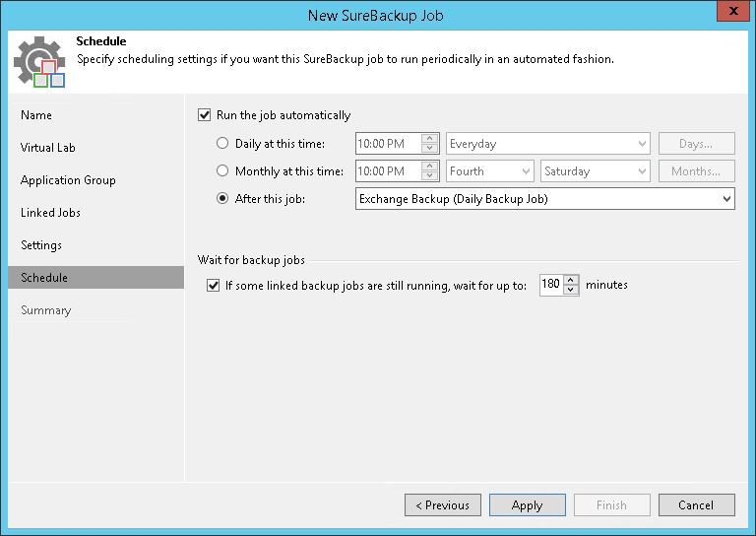The width and height of the screenshot is (756, 536).
Task: Go back with the Previous button
Action: click(x=442, y=505)
